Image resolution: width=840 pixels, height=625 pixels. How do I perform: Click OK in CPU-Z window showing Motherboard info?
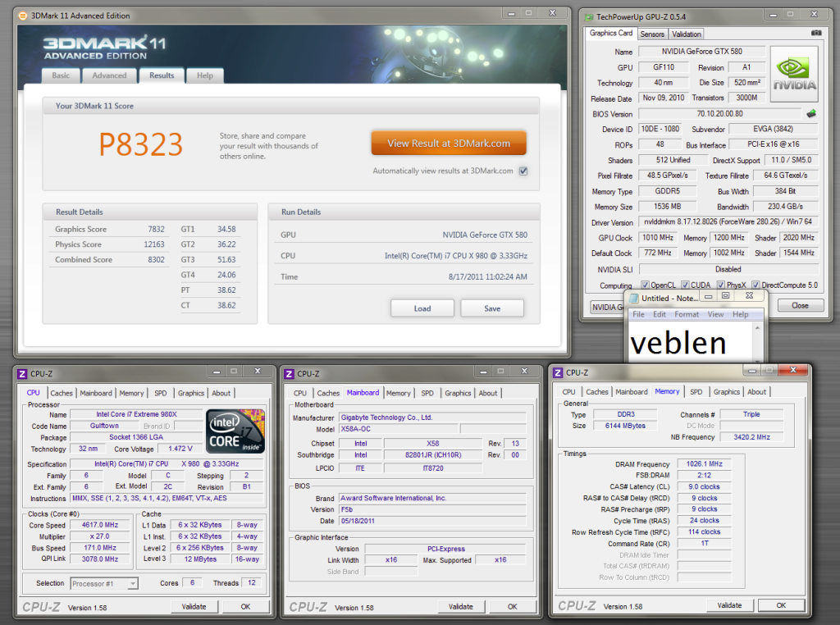click(x=512, y=607)
